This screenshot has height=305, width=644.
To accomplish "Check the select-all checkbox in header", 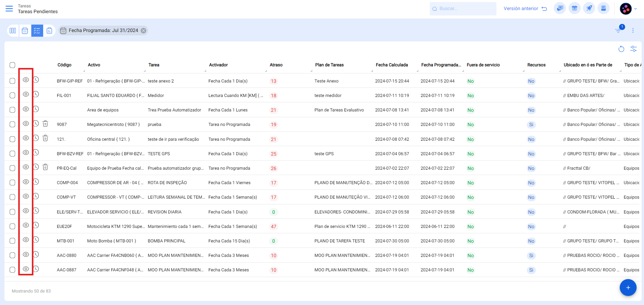I will [12, 65].
